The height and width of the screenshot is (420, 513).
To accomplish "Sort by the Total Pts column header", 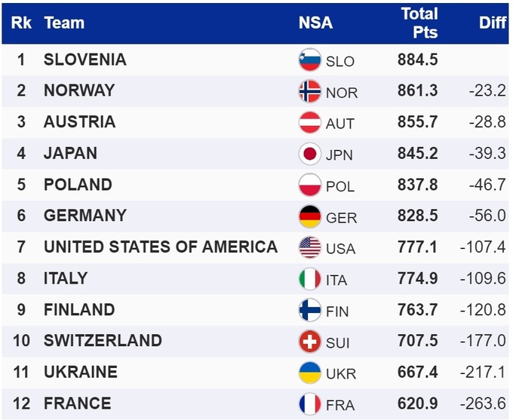I will pos(419,23).
